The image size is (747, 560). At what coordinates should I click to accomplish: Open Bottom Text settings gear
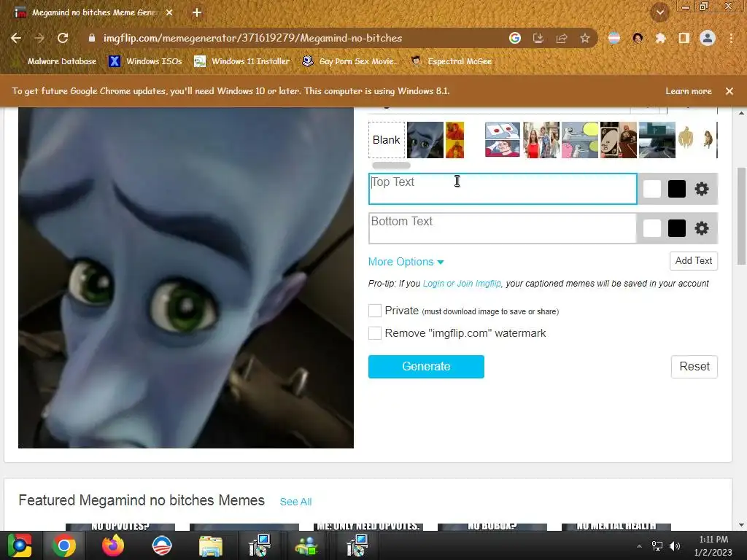(701, 228)
